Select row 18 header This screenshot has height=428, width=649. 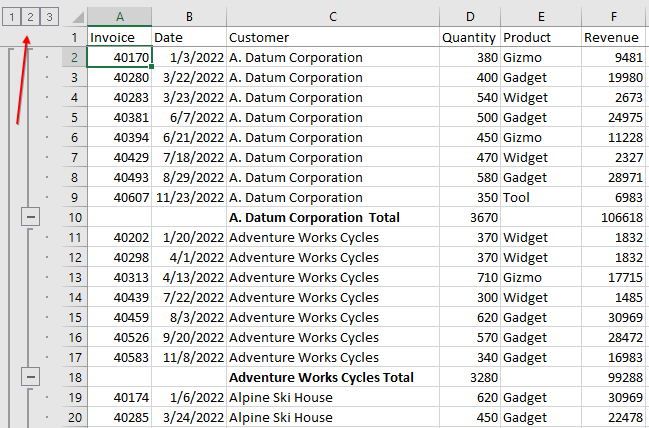point(75,377)
